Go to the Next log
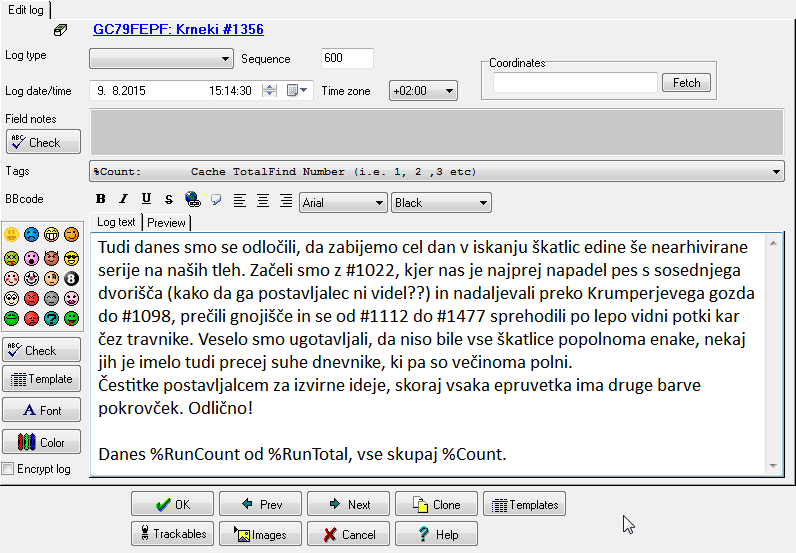 [x=348, y=504]
